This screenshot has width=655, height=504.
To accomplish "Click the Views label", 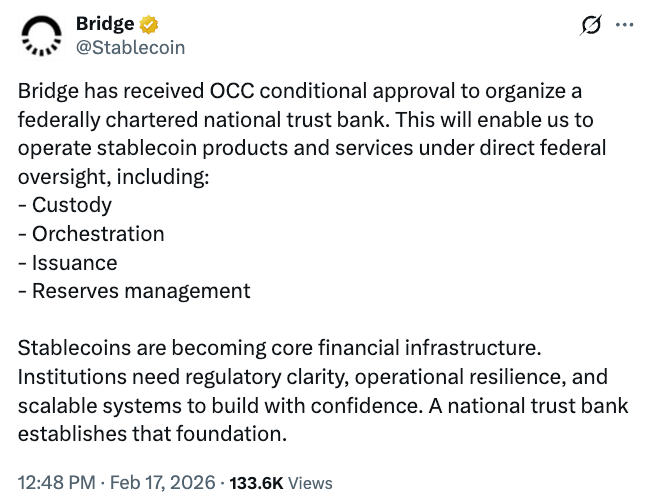I will (x=310, y=482).
